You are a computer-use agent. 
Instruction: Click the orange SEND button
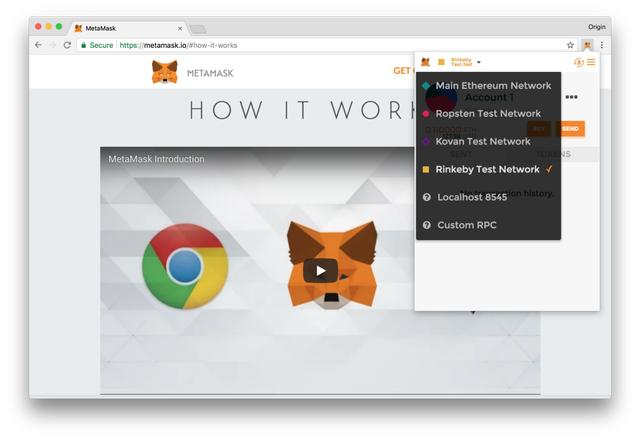pos(570,129)
